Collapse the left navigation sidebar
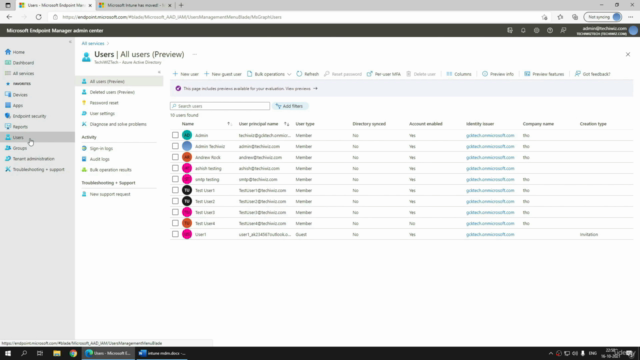 point(70,42)
